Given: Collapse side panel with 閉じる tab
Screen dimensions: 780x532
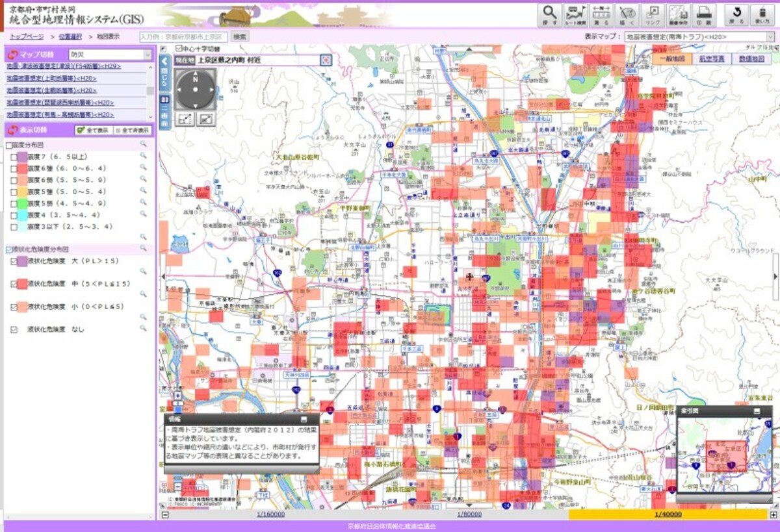Looking at the screenshot, I should coord(164,73).
